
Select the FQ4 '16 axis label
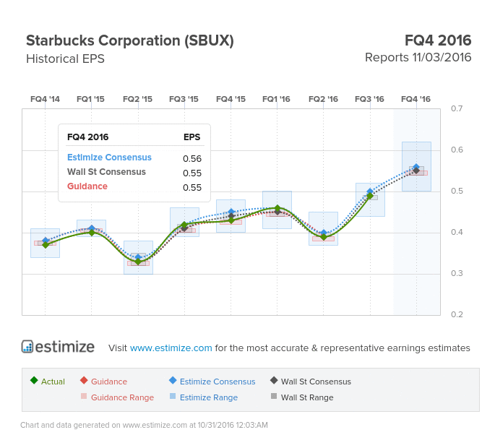(416, 99)
